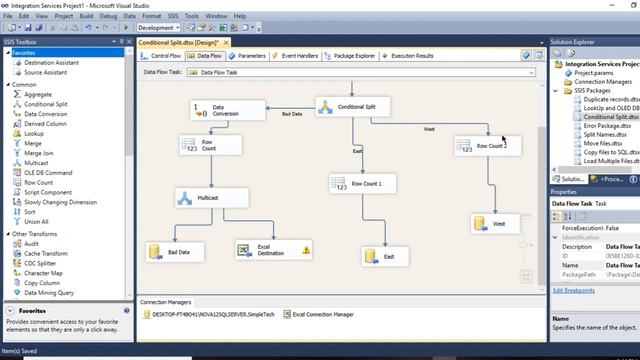Pick Aggregate in SSIS Toolbox
This screenshot has height=360, width=640.
coord(38,94)
